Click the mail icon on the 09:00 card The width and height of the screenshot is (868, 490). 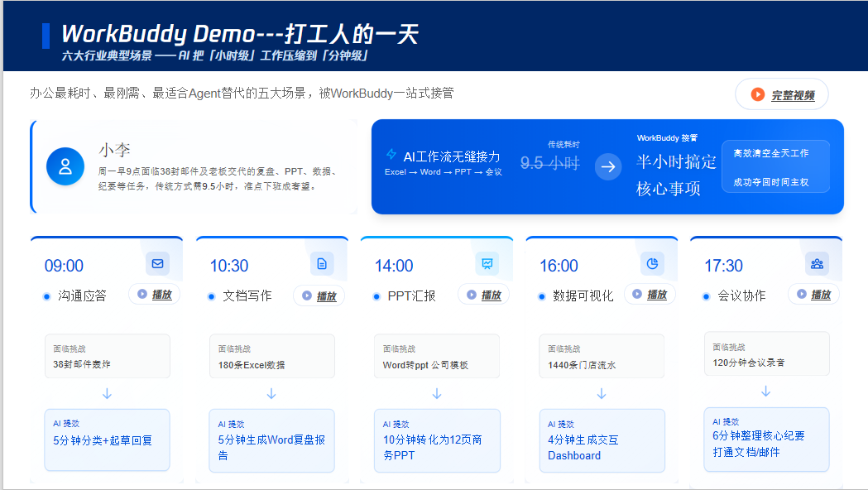[158, 263]
